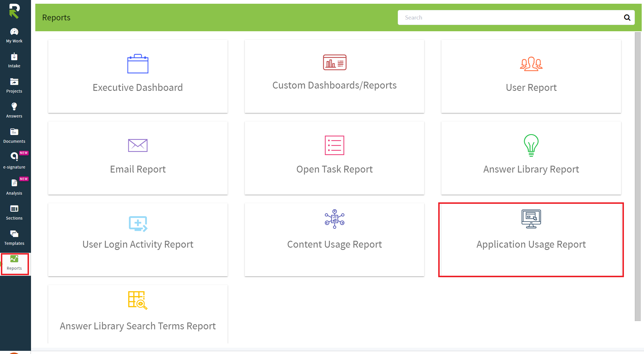Click the Email Report envelope icon
The image size is (644, 354).
point(138,145)
